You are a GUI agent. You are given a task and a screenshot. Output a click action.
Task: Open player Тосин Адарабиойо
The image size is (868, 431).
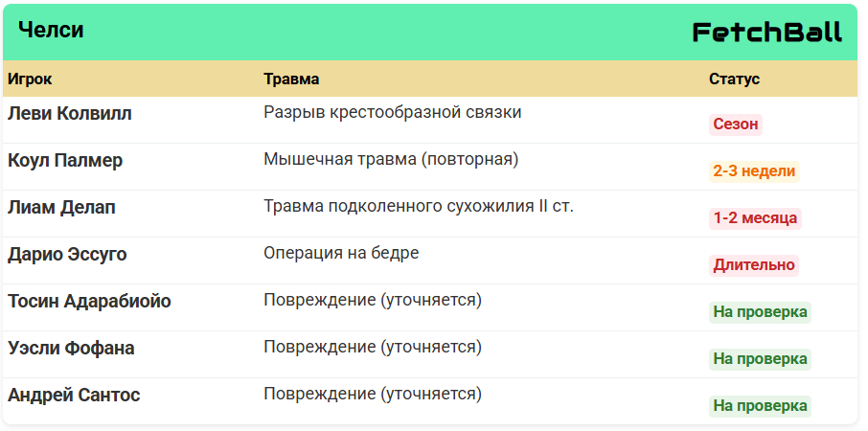pyautogui.click(x=89, y=302)
